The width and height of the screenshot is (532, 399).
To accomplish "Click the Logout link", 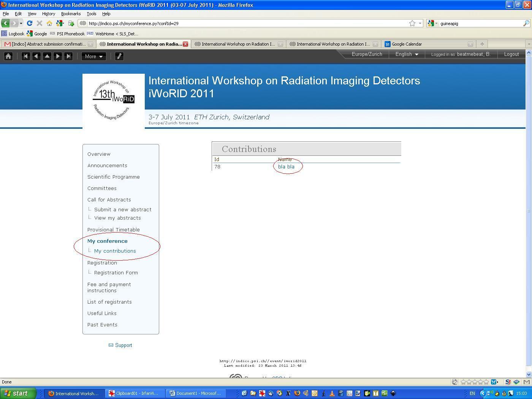I will [x=511, y=54].
